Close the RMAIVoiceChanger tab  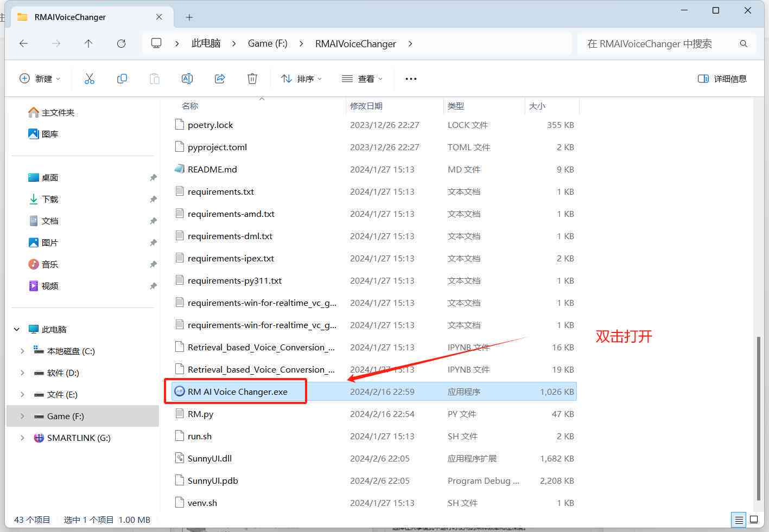159,17
